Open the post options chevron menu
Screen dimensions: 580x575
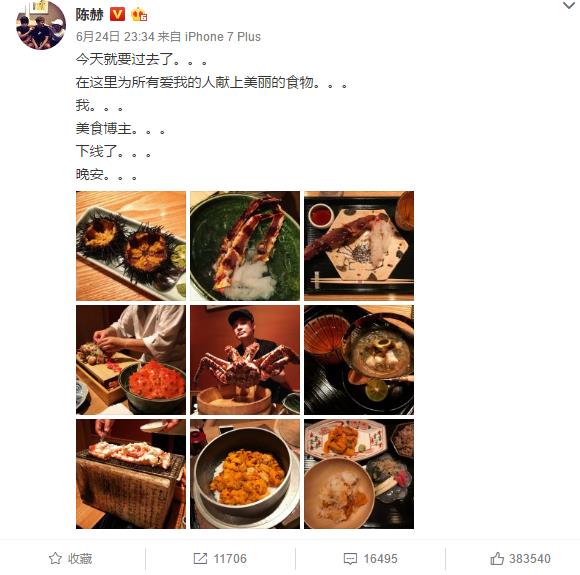click(x=569, y=6)
